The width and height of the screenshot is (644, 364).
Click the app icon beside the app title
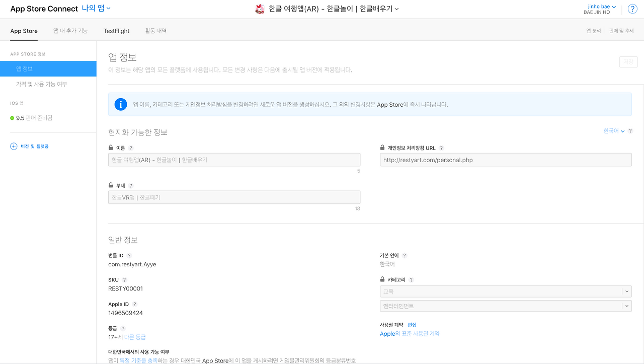click(x=260, y=9)
